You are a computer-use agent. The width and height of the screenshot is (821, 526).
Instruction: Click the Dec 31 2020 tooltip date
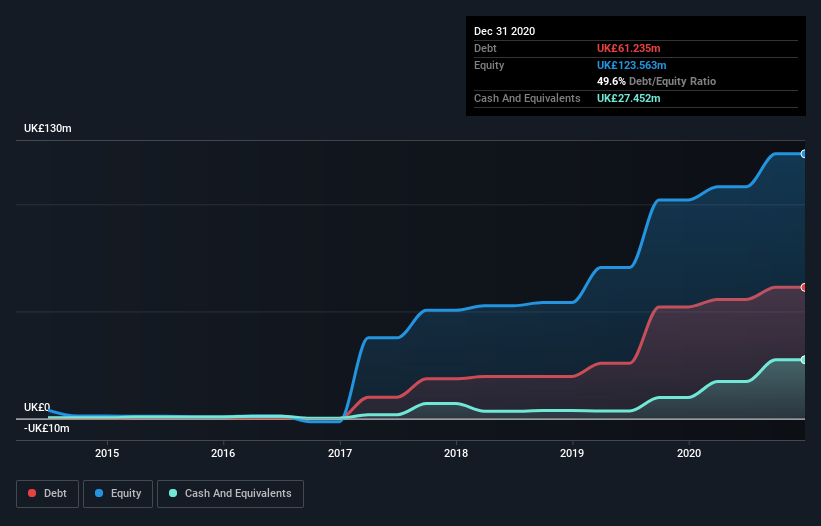[x=505, y=31]
